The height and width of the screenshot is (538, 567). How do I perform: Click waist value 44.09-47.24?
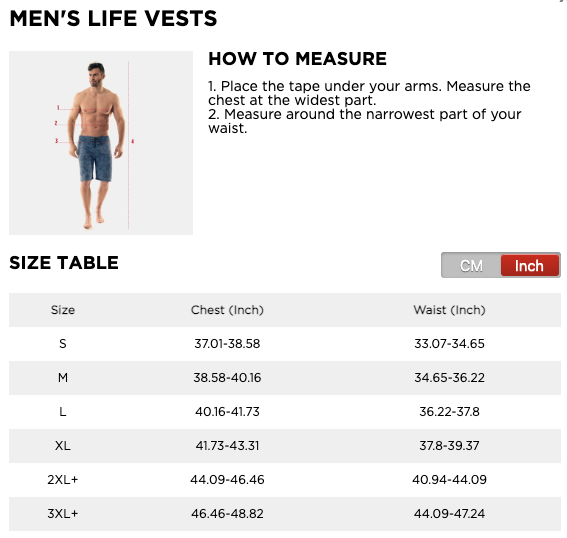(x=449, y=513)
